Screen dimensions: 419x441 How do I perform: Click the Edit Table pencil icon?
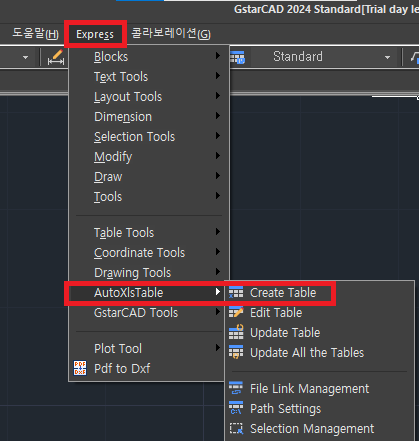point(236,313)
